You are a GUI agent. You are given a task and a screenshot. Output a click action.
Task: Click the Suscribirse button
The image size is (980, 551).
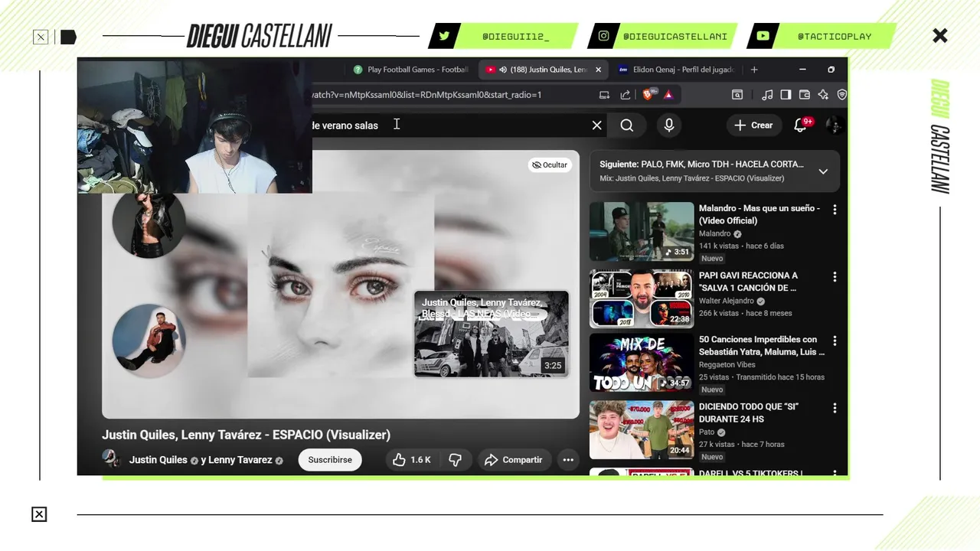(x=330, y=460)
